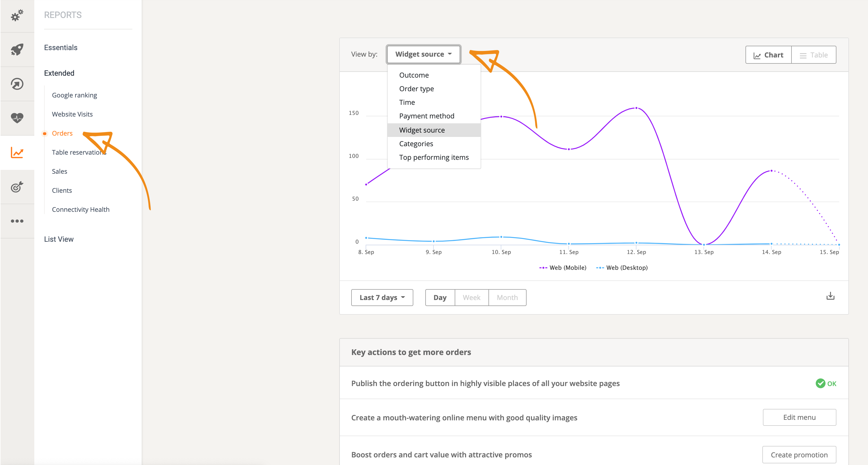Select the reports chart icon in sidebar
This screenshot has height=465, width=868.
(x=17, y=153)
